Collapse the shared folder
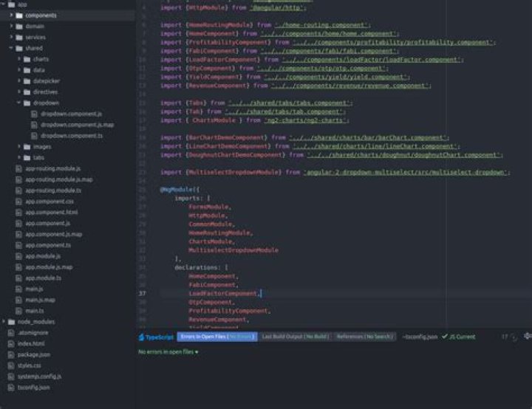The image size is (532, 409). click(11, 48)
